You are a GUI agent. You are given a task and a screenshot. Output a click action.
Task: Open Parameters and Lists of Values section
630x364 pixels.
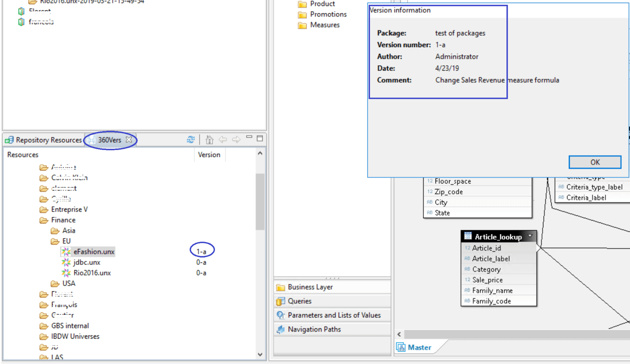(332, 315)
